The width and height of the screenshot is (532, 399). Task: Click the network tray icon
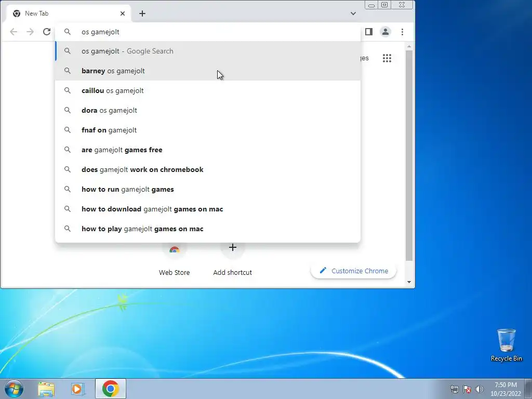coord(454,389)
